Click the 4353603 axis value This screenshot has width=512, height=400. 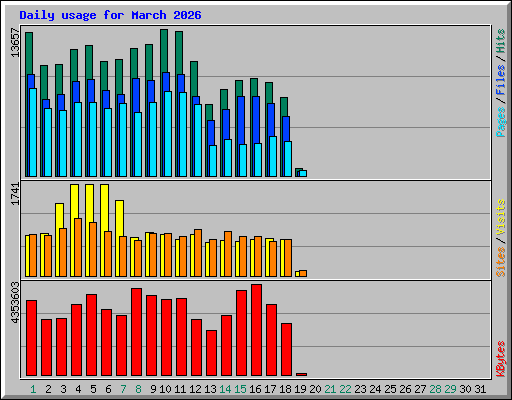[x=15, y=303]
